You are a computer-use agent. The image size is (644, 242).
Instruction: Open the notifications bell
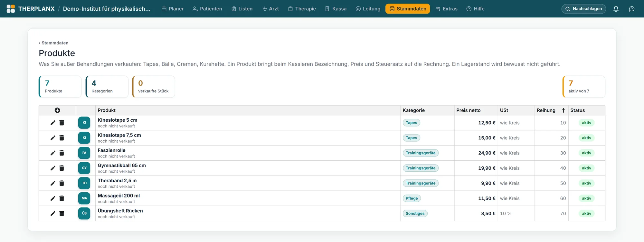(x=616, y=9)
